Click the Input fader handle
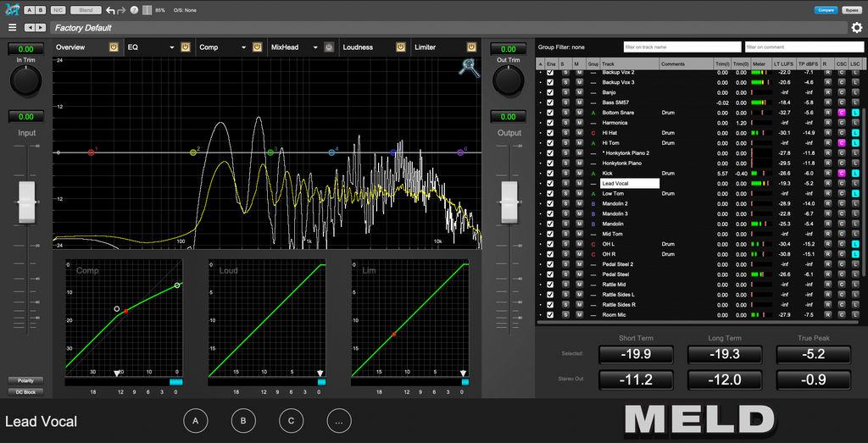Image resolution: width=868 pixels, height=443 pixels. pyautogui.click(x=26, y=202)
